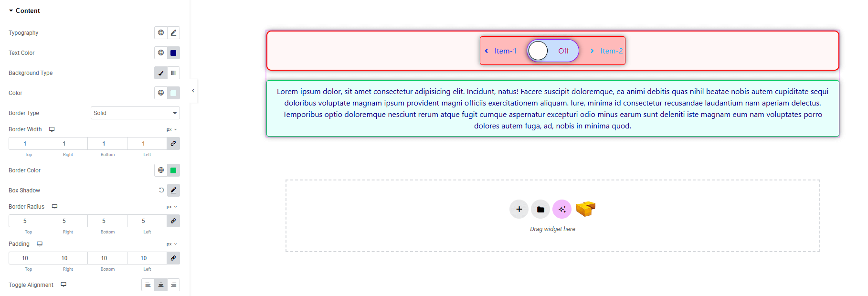Change Border Radius px unit

pyautogui.click(x=171, y=207)
